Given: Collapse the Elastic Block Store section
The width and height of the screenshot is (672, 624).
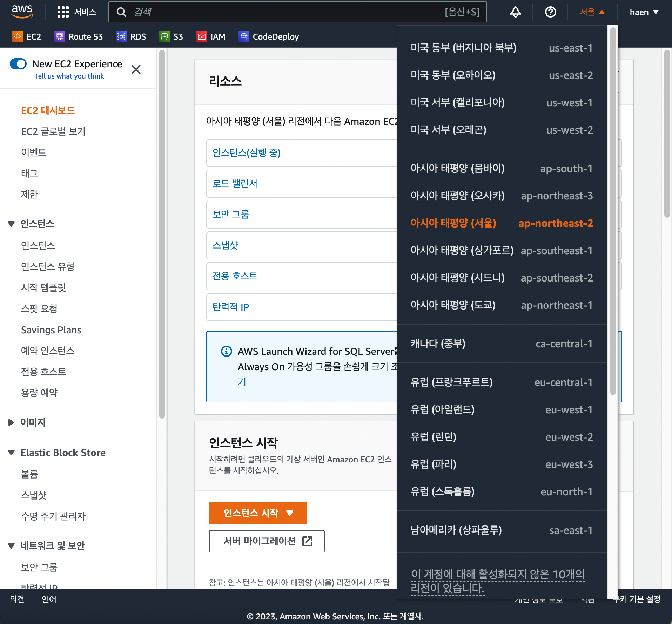Looking at the screenshot, I should [x=11, y=453].
